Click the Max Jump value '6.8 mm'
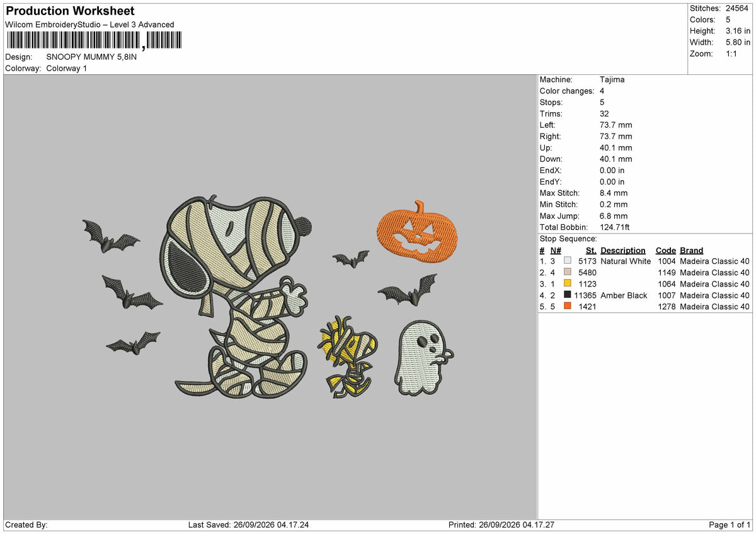Screen dimensions: 756x534 (x=614, y=216)
